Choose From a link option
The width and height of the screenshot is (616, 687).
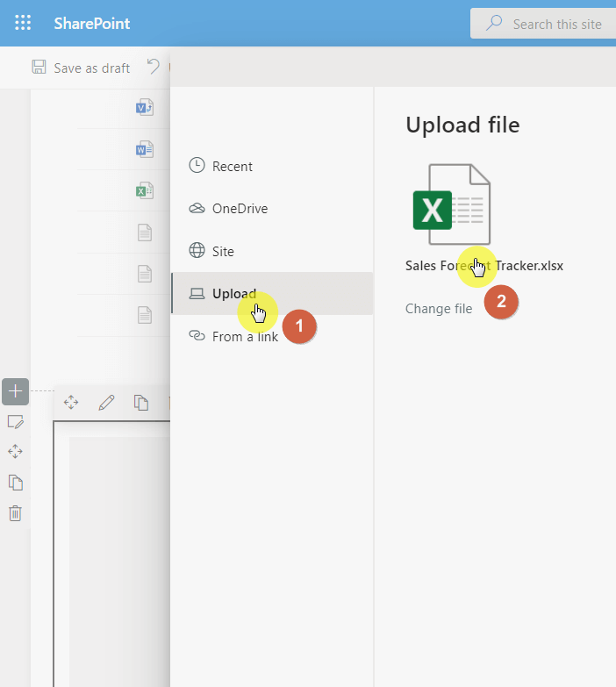[x=272, y=336]
